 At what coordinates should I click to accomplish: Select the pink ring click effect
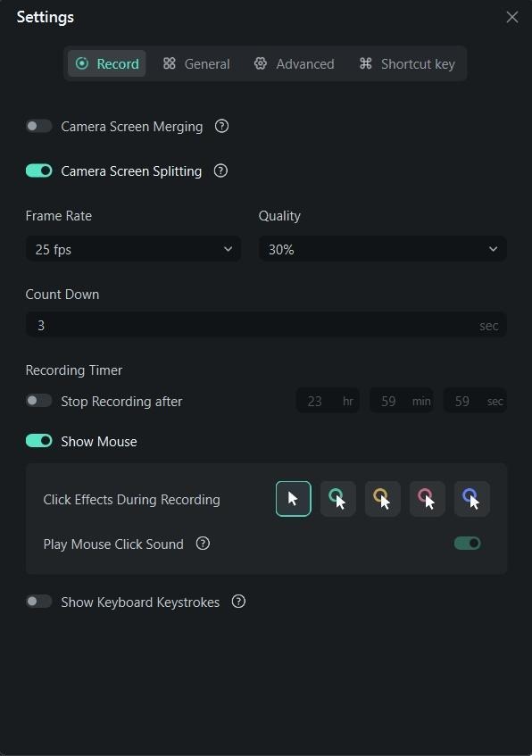tap(428, 499)
